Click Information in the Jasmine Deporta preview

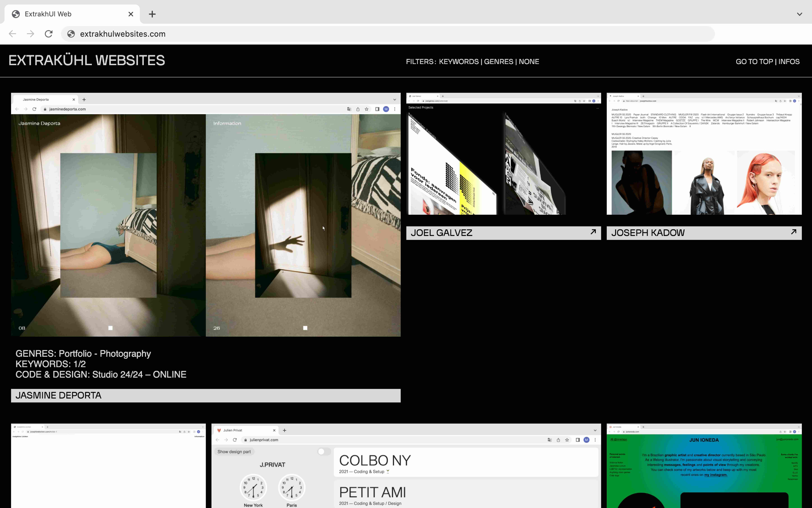[x=227, y=123]
